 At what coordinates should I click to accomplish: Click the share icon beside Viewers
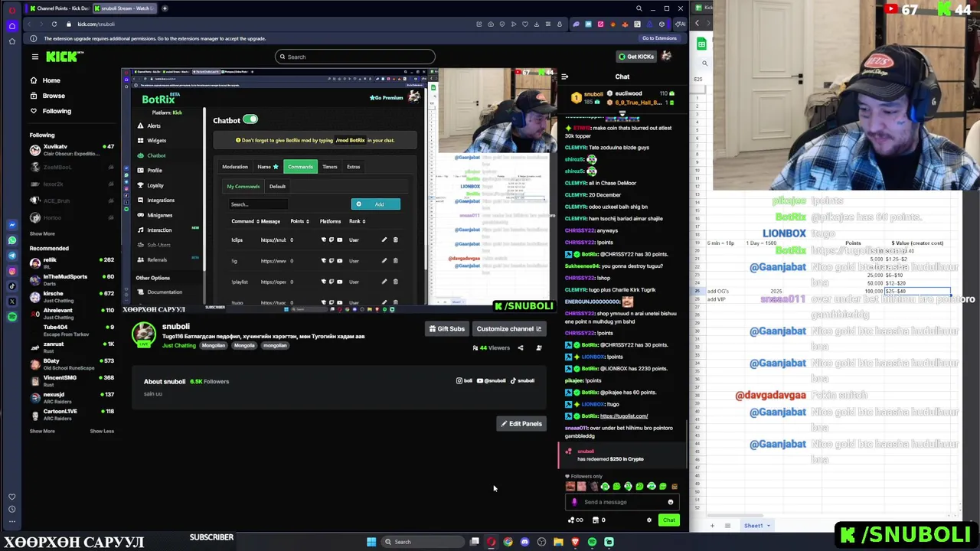tap(521, 348)
